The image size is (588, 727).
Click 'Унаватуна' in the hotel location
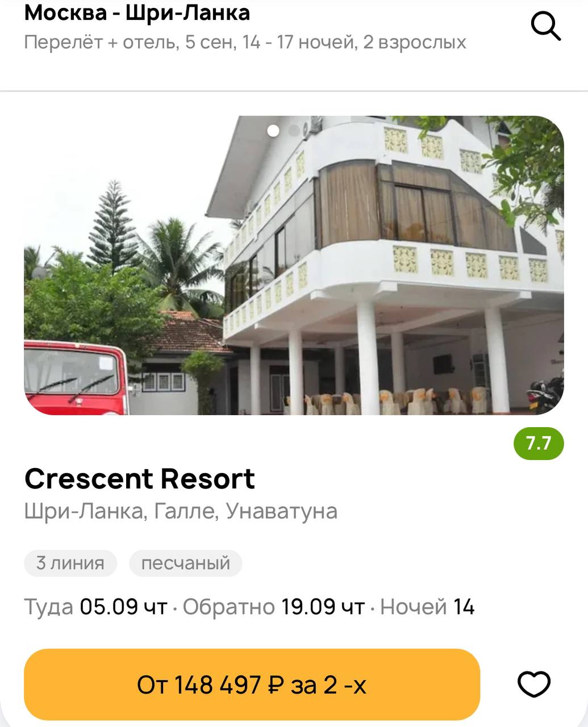pyautogui.click(x=282, y=511)
